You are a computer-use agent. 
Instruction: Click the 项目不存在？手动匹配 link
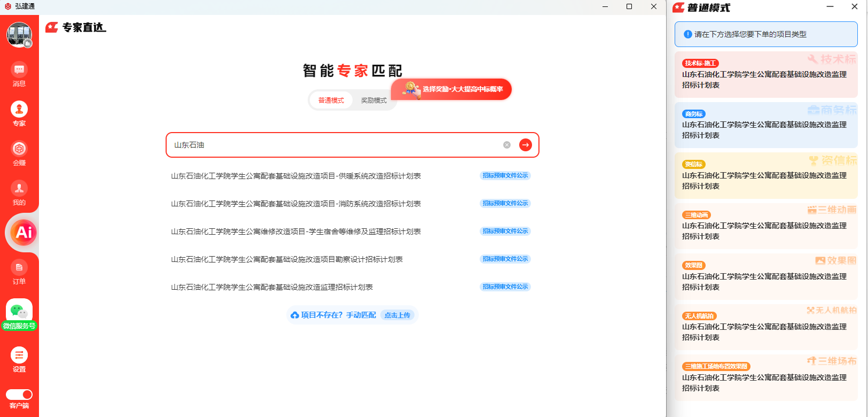[x=339, y=315]
